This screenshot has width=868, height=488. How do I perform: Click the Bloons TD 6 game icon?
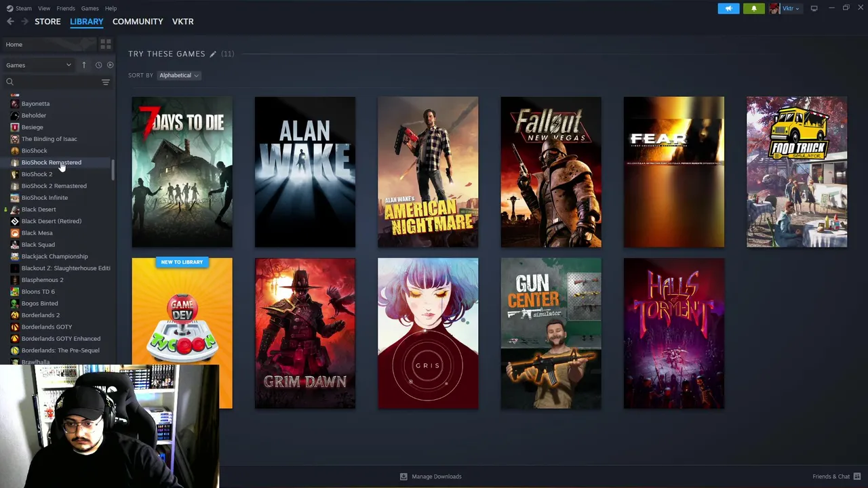click(15, 291)
